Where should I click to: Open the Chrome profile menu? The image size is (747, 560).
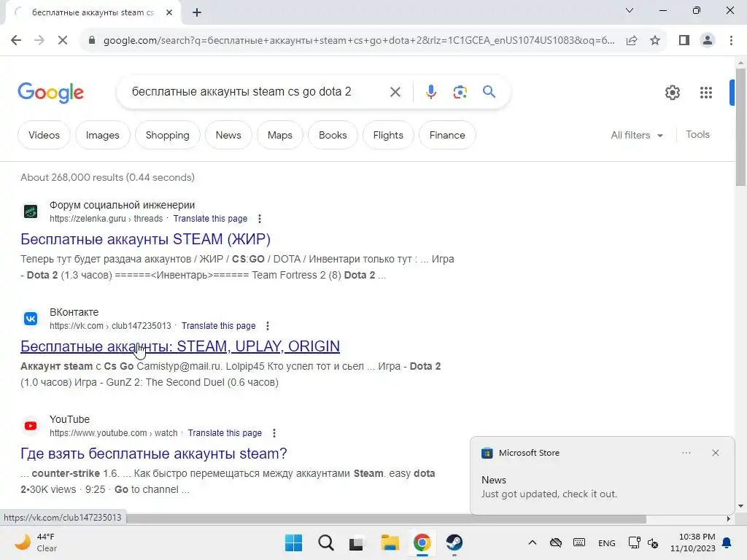tap(708, 41)
